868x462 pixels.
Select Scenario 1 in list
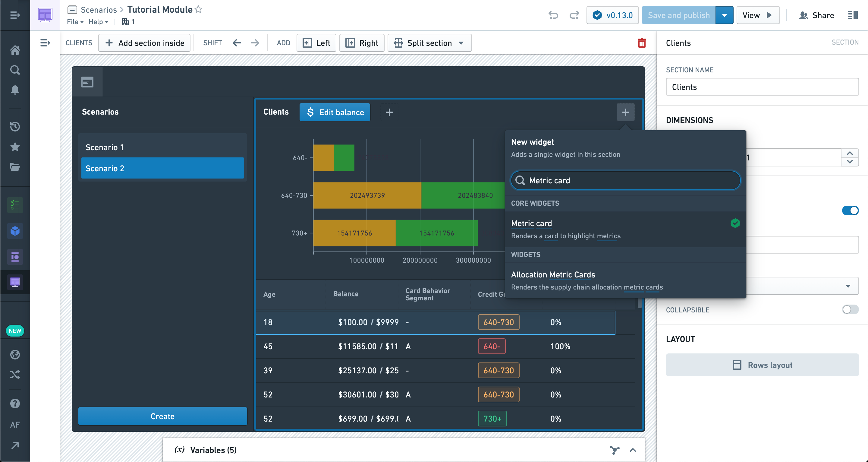coord(162,147)
